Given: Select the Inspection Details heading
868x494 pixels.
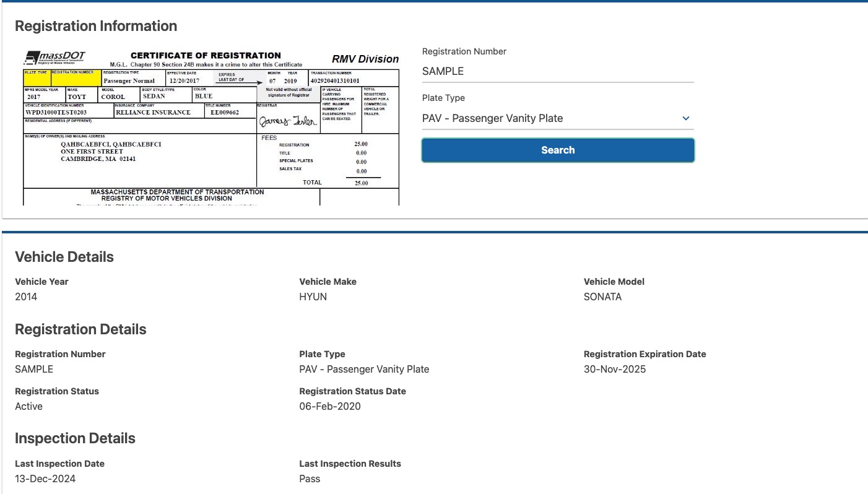Looking at the screenshot, I should click(75, 438).
